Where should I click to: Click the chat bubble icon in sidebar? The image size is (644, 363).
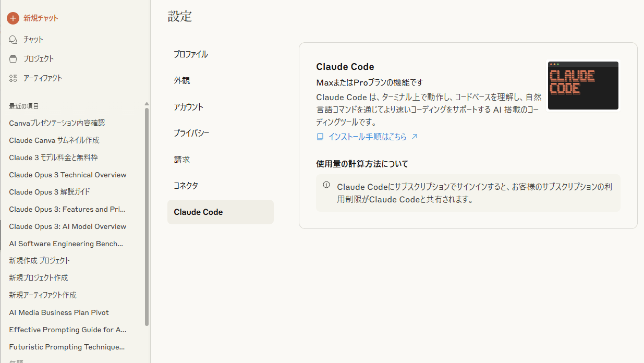pos(13,40)
